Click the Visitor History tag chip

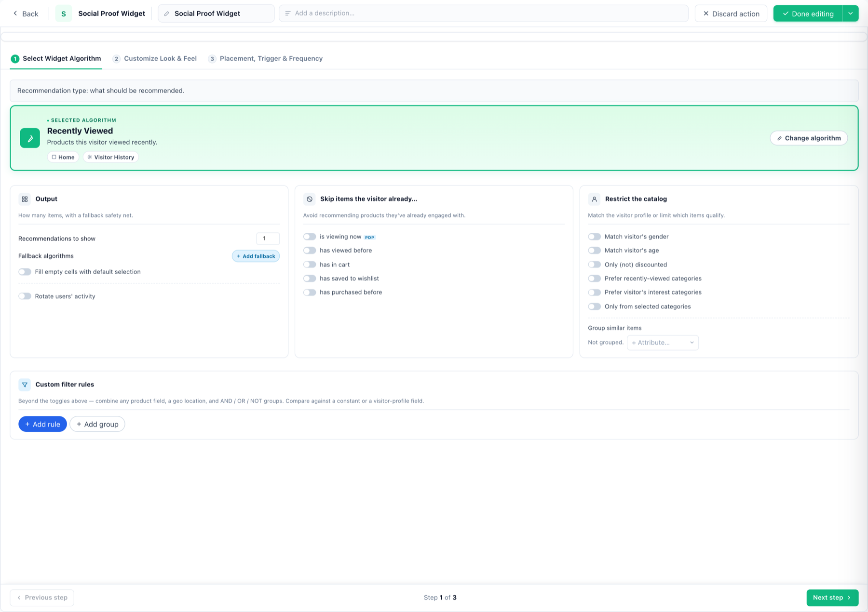coord(111,157)
